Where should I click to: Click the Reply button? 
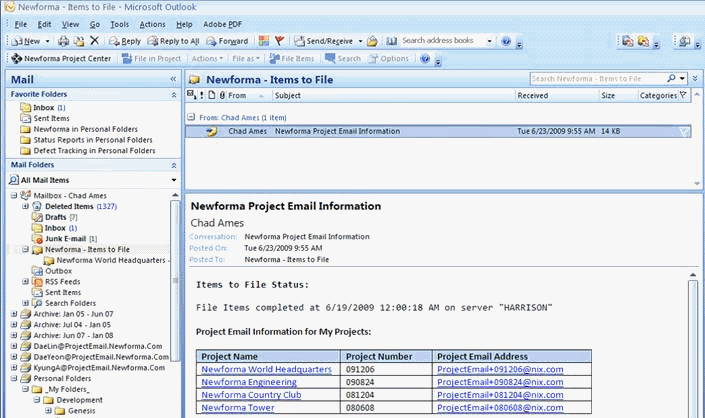pos(125,41)
